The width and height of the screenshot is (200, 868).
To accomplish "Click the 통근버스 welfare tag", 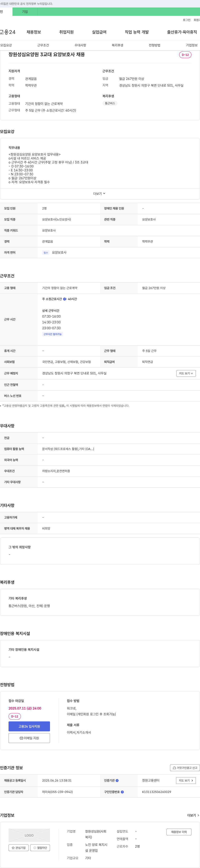I will (x=110, y=104).
